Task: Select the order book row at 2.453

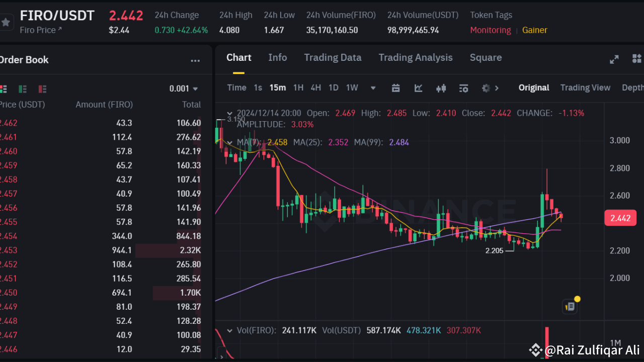Action: point(101,250)
